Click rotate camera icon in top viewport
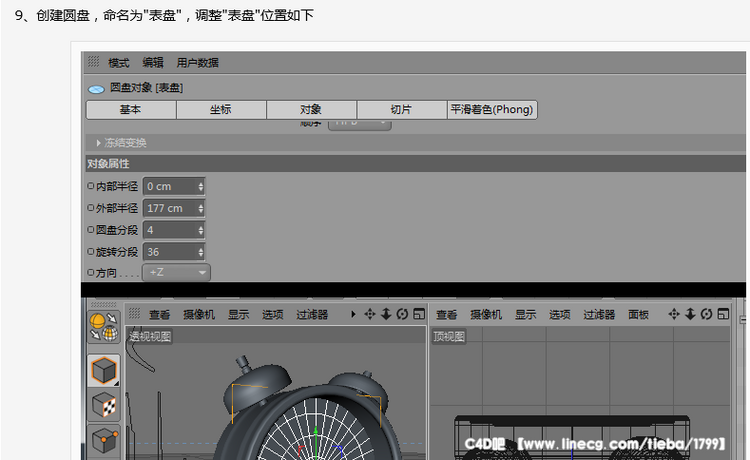Image resolution: width=750 pixels, height=460 pixels. point(706,314)
